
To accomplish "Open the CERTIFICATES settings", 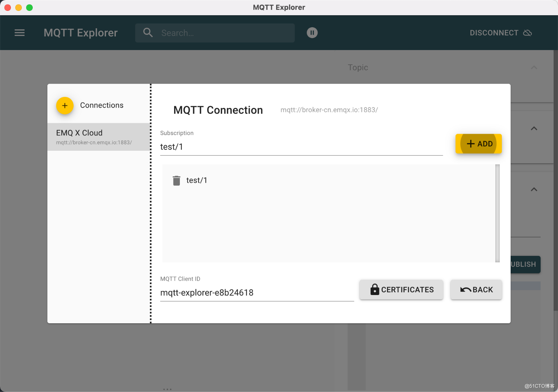I will pos(401,290).
